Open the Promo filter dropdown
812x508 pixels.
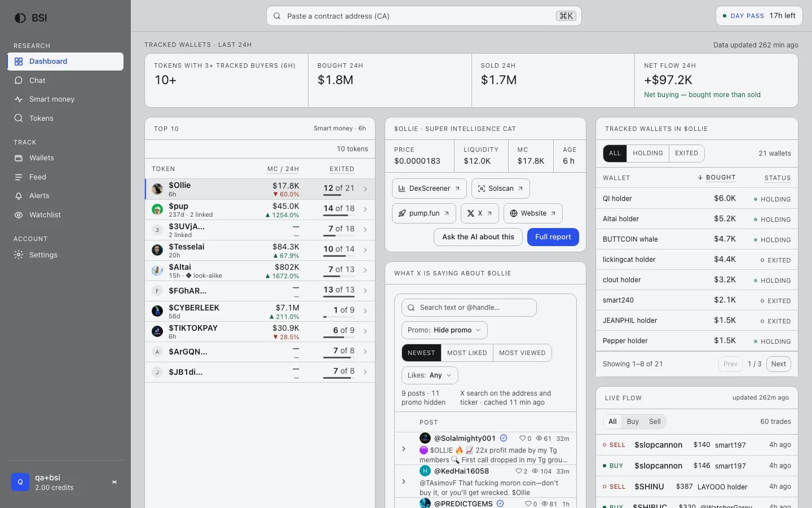point(444,330)
